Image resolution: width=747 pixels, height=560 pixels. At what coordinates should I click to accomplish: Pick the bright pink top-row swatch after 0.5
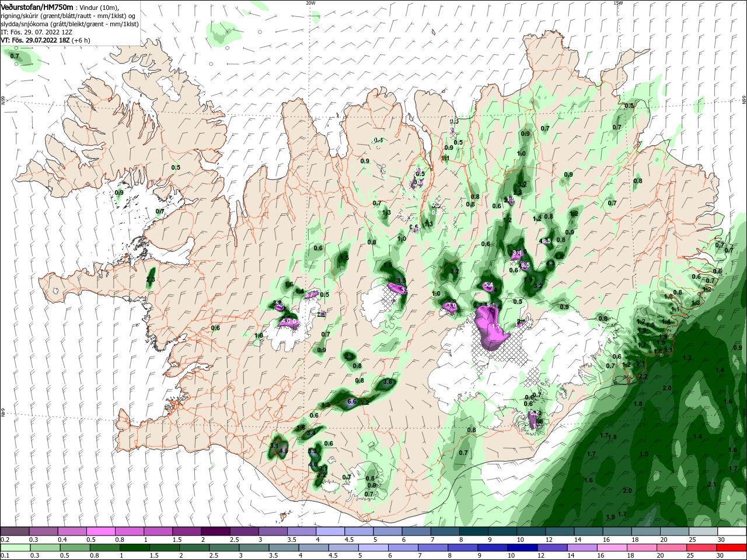tap(100, 531)
